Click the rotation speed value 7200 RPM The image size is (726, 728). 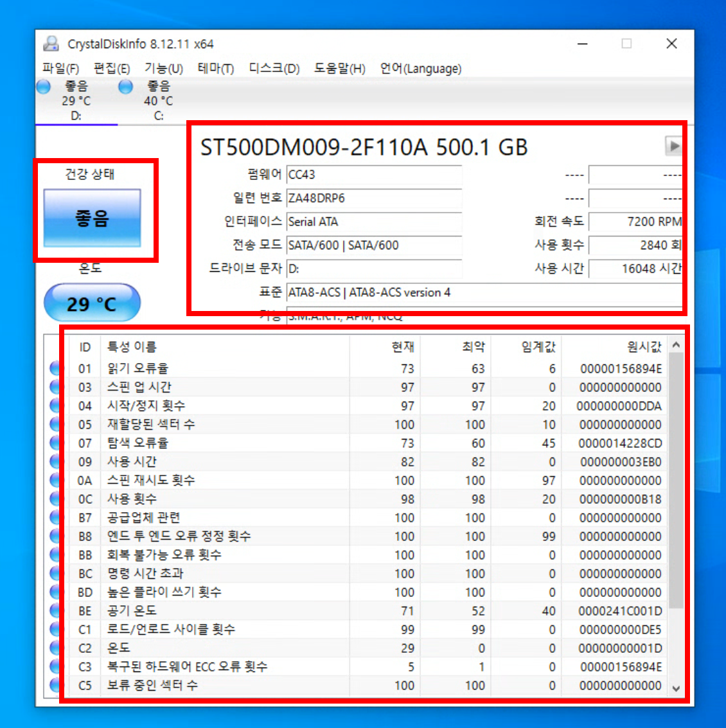tap(635, 222)
